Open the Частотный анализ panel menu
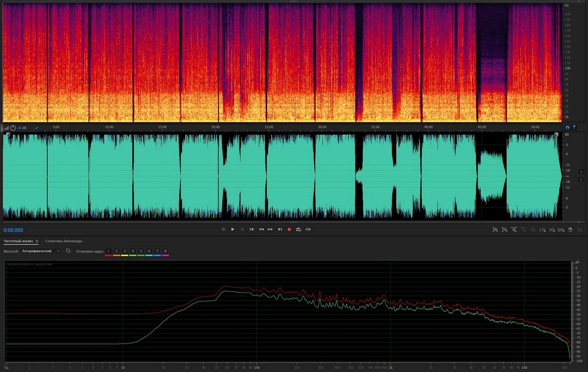Image resolution: width=588 pixels, height=372 pixels. (x=37, y=241)
